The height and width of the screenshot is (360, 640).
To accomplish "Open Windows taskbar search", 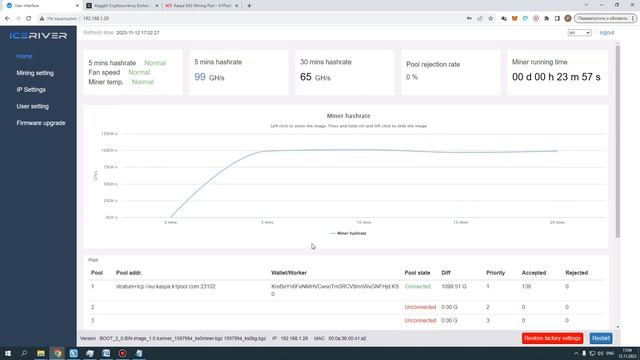I will (24, 353).
